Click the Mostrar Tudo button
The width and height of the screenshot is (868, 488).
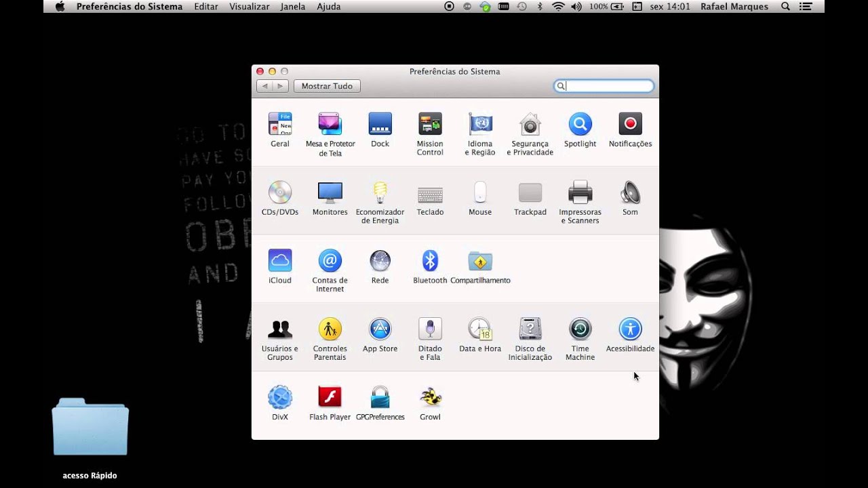pos(327,86)
